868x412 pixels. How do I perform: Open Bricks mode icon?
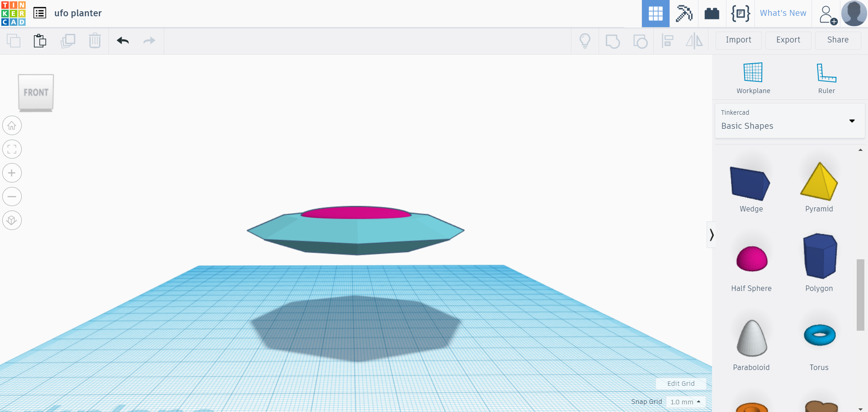tap(712, 14)
